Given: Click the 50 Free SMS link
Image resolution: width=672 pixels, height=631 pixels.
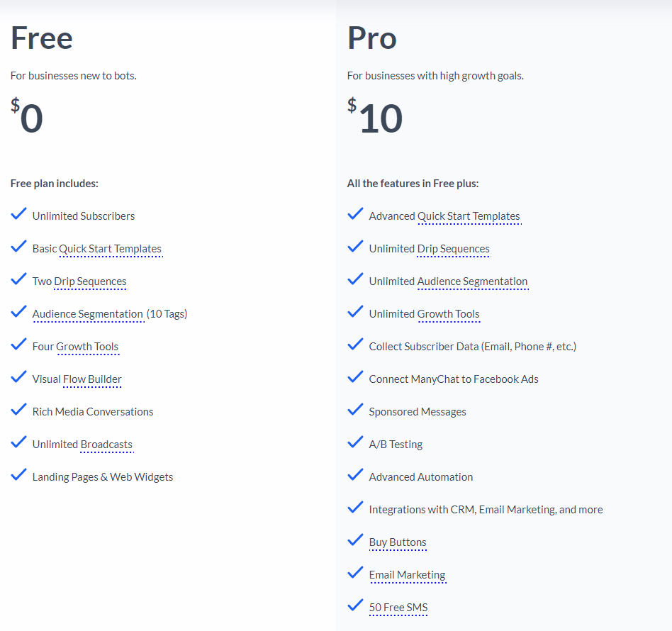Looking at the screenshot, I should click(x=398, y=608).
